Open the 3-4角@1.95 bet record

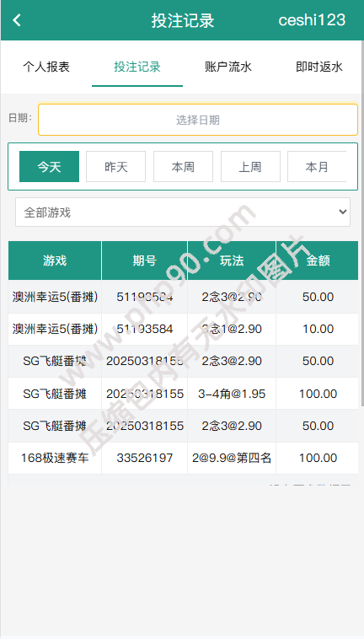click(183, 394)
